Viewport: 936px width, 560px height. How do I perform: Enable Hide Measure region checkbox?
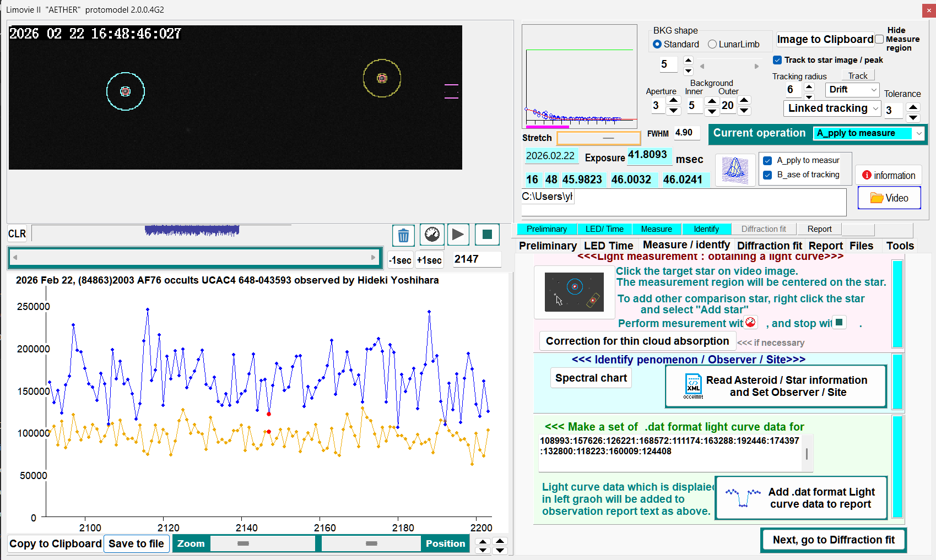(x=879, y=39)
